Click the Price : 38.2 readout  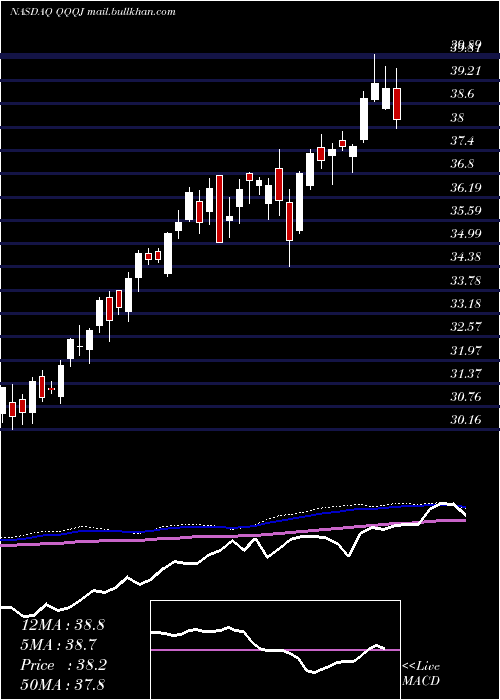(63, 665)
